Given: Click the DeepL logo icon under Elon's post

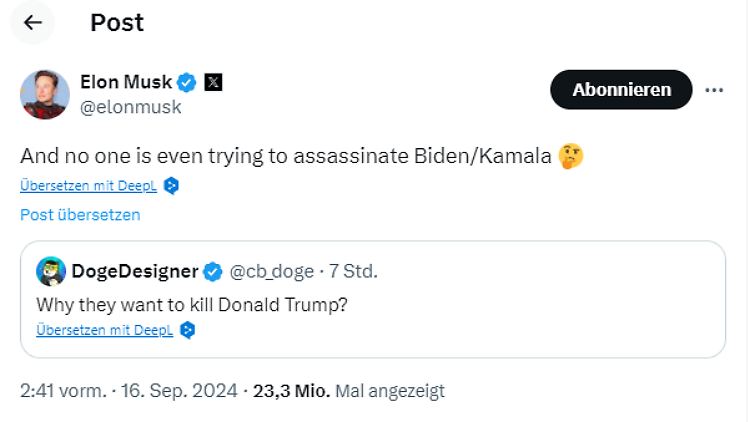Looking at the screenshot, I should (x=171, y=186).
